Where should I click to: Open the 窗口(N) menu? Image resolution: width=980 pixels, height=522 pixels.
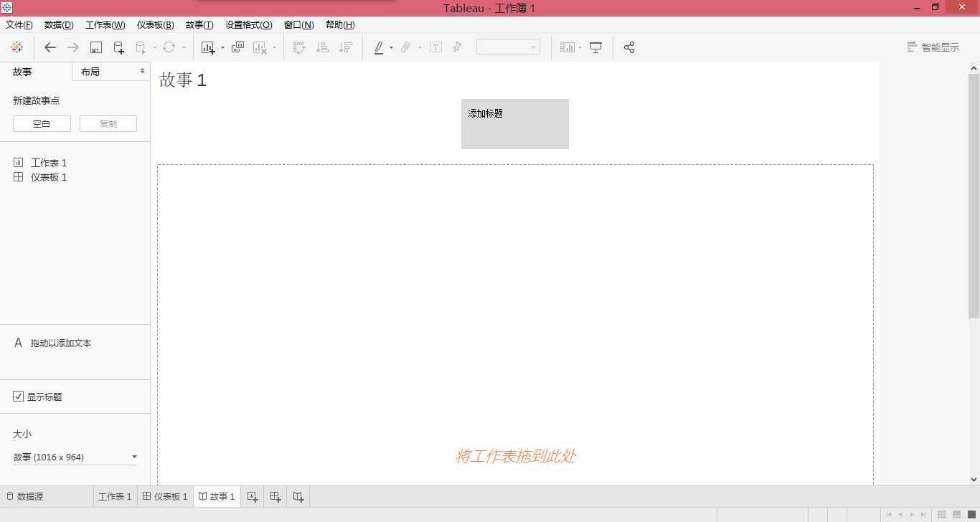(x=298, y=24)
